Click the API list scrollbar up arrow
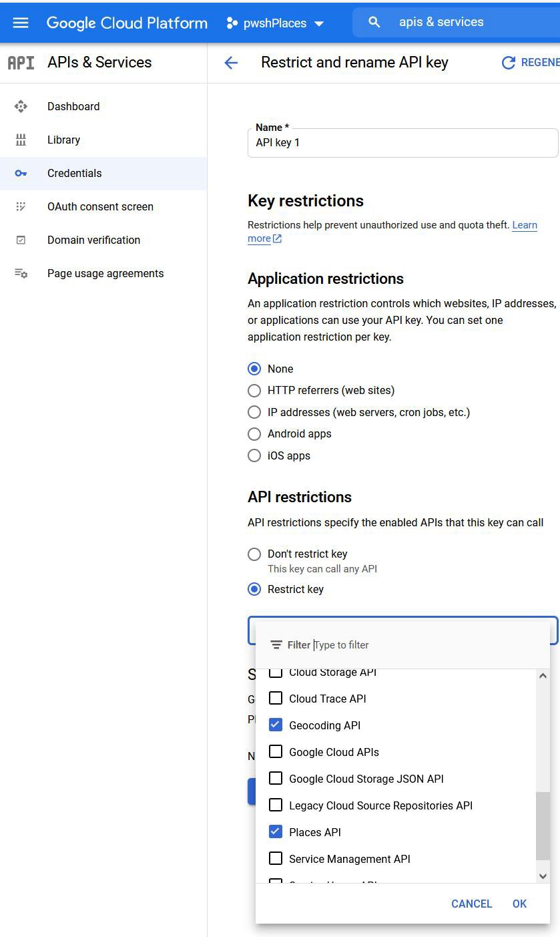Viewport: 560px width, 937px height. coord(543,676)
